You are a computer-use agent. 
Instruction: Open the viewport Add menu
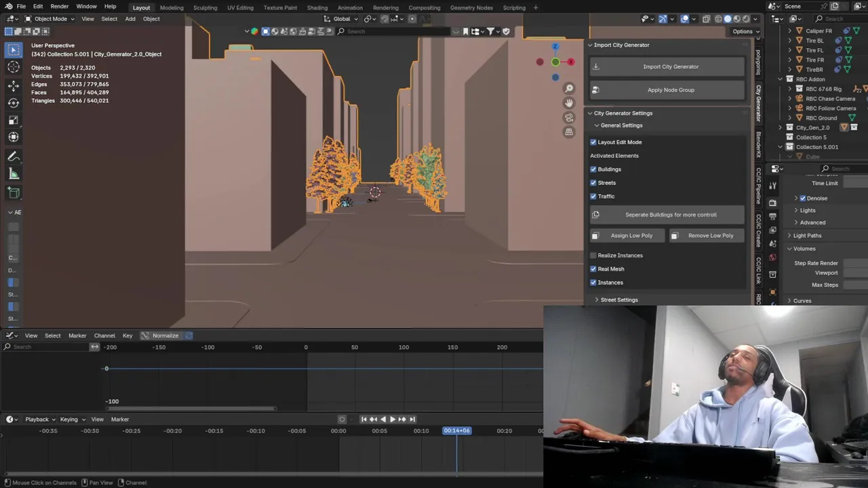click(x=130, y=19)
